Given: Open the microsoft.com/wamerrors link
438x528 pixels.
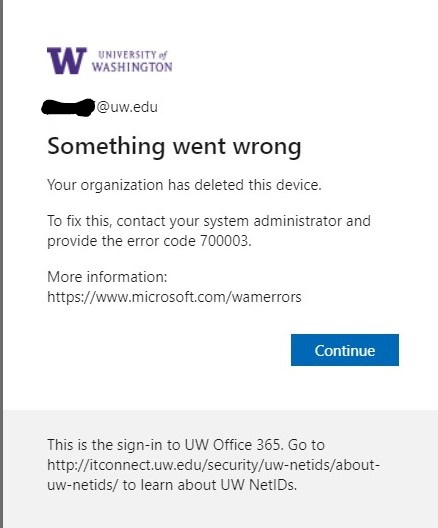Looking at the screenshot, I should (x=174, y=297).
